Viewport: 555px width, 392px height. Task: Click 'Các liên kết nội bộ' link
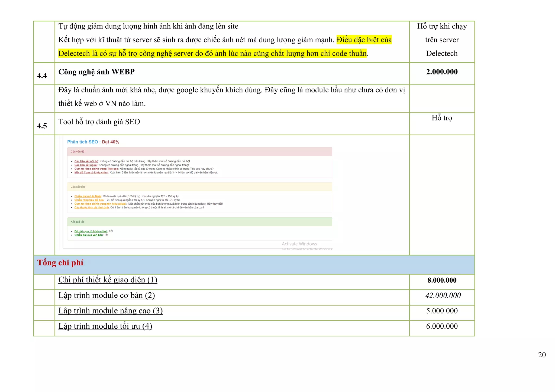[86, 161]
